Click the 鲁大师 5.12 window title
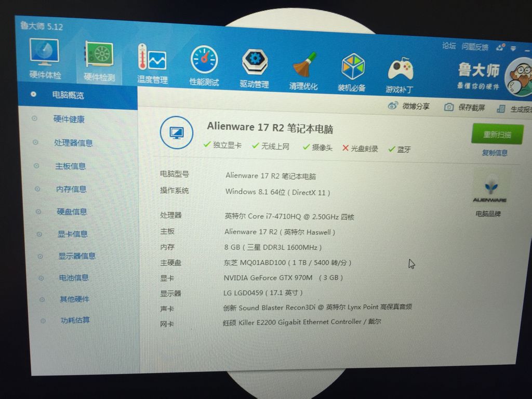Viewport: 532px width, 399px height. tap(42, 26)
